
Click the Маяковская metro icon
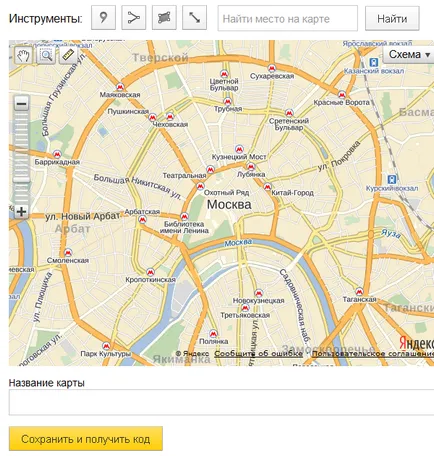120,87
